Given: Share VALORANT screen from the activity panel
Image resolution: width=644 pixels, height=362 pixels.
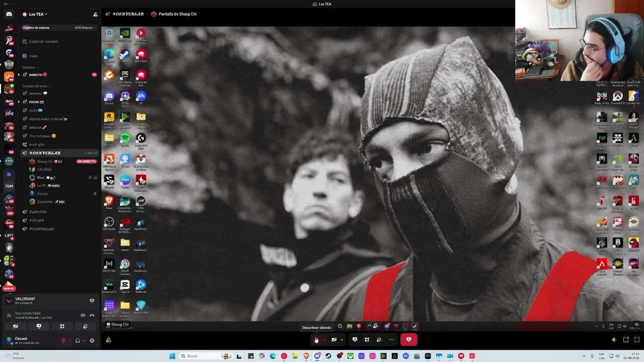Looking at the screenshot, I should coord(92,301).
